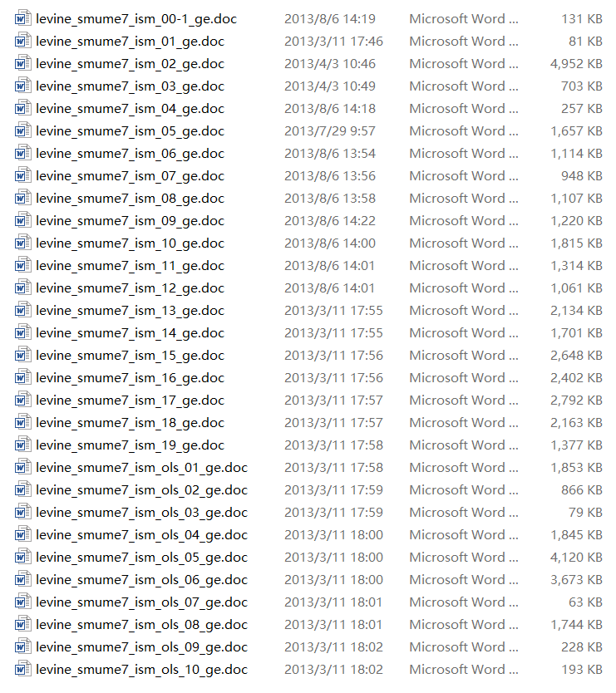Click Word icon of levine_smume7_ism_ols_02_ge.doc

point(23,489)
